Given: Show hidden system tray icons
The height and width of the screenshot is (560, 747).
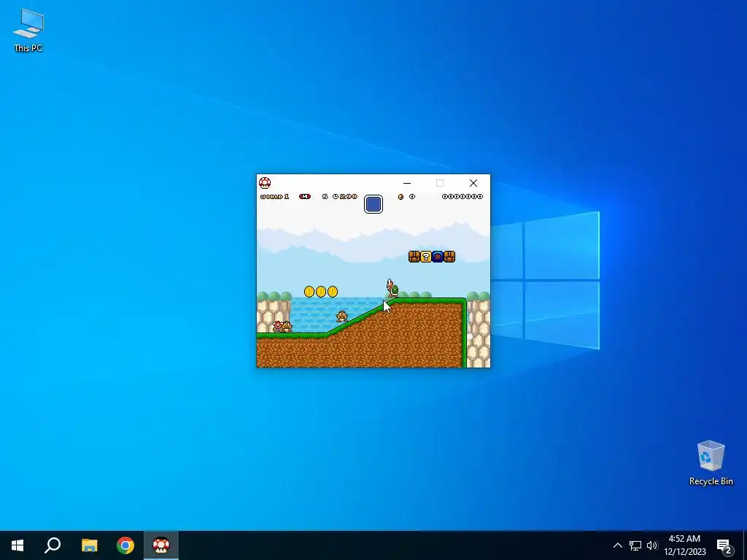Looking at the screenshot, I should point(617,545).
